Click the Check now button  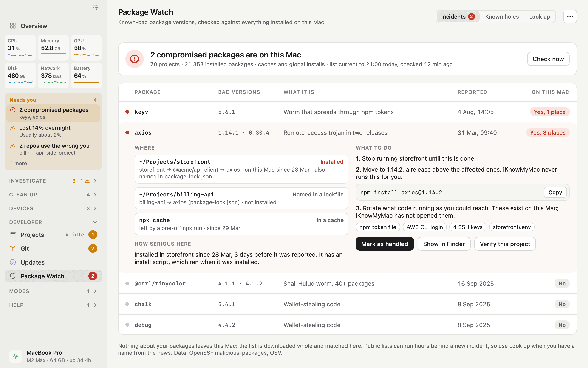pyautogui.click(x=548, y=59)
